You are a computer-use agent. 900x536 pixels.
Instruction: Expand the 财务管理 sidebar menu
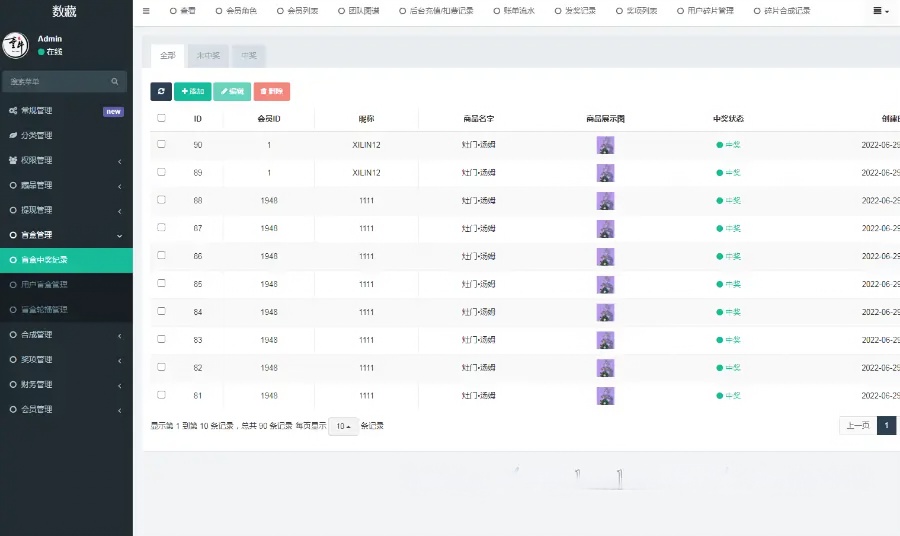[66, 384]
